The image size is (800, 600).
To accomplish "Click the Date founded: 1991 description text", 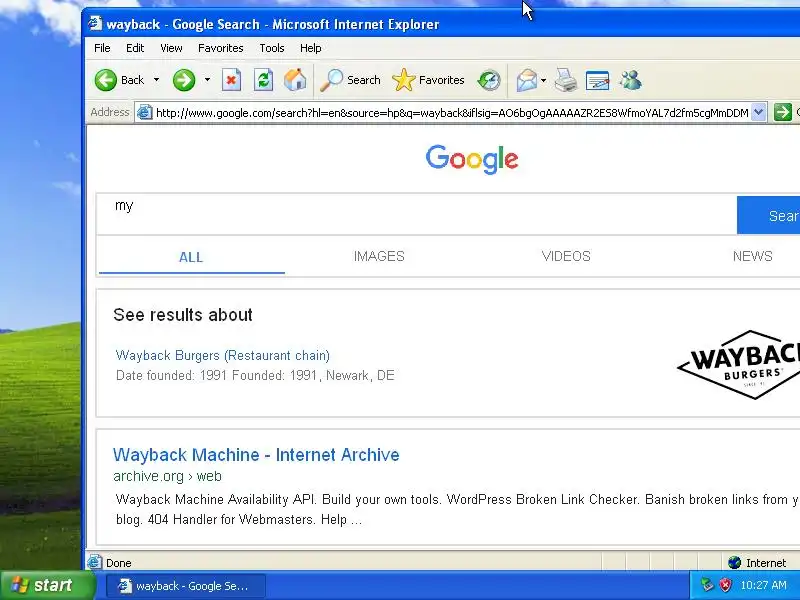I will tap(255, 376).
